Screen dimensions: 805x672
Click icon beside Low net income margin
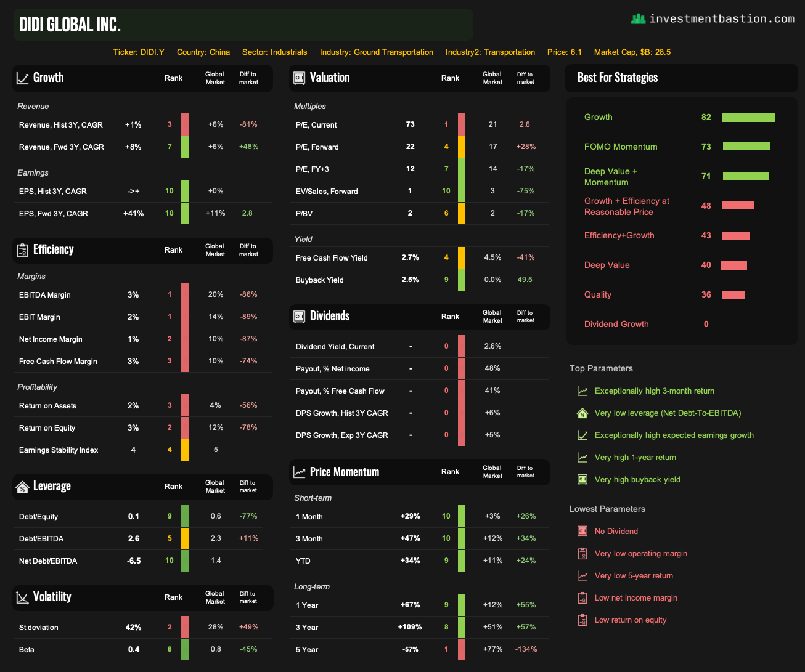(x=582, y=598)
